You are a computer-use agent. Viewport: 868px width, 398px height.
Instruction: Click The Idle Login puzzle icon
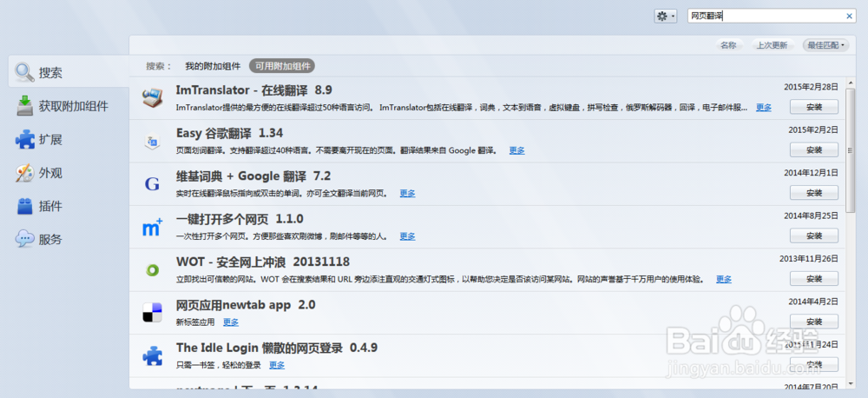click(x=152, y=355)
